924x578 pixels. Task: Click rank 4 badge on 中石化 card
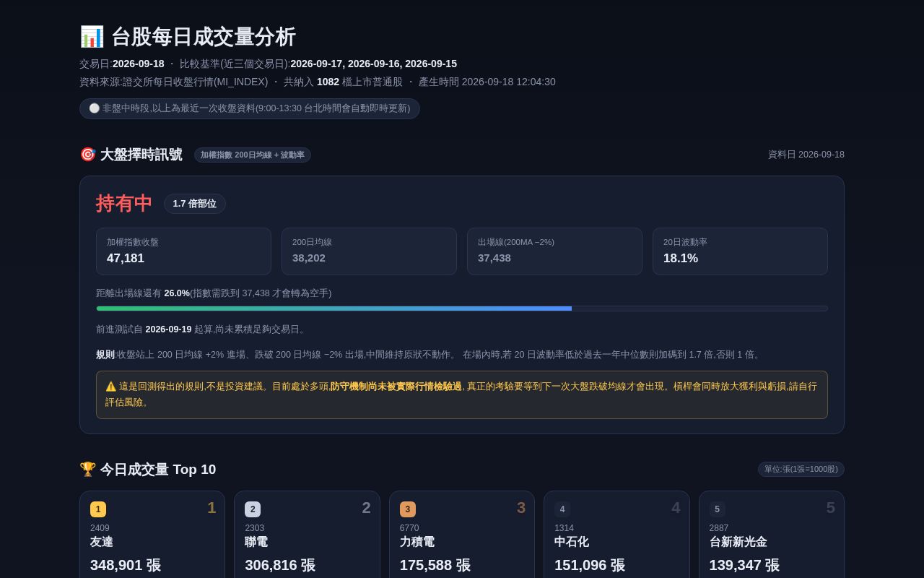562,509
